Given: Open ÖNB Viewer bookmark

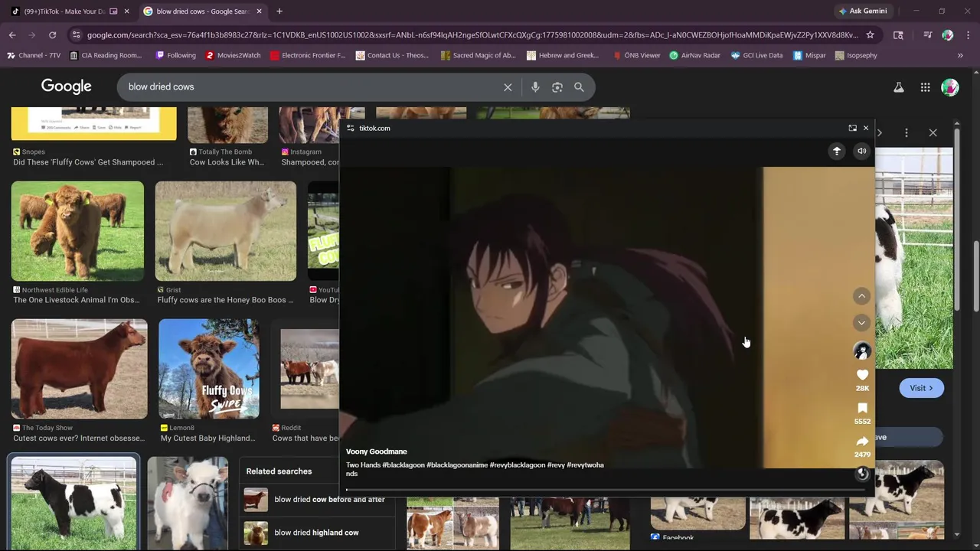Looking at the screenshot, I should click(x=636, y=55).
